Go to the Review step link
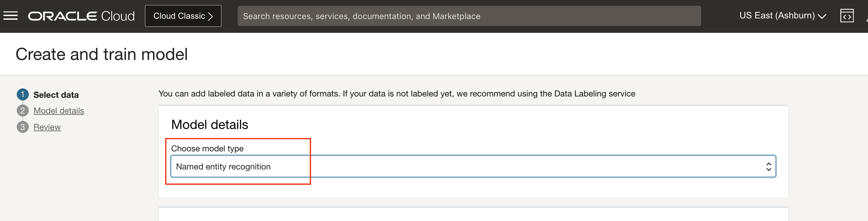 click(x=47, y=127)
